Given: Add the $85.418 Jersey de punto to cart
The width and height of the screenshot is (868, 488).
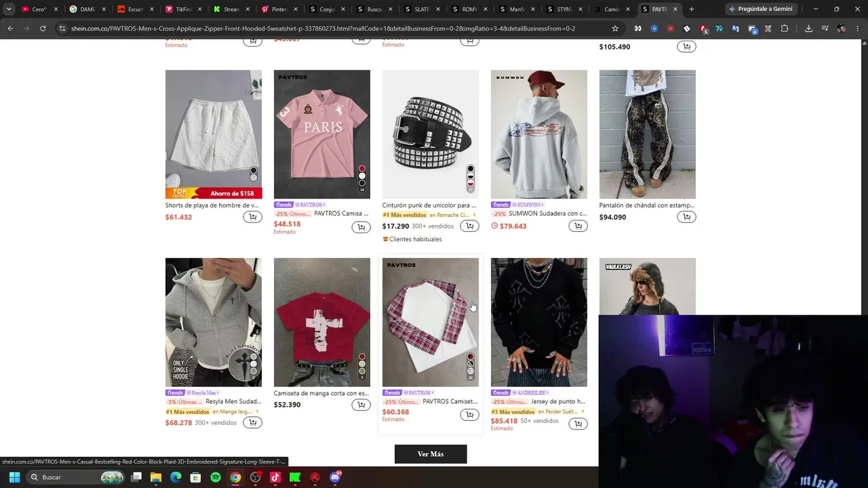Looking at the screenshot, I should coord(578,424).
